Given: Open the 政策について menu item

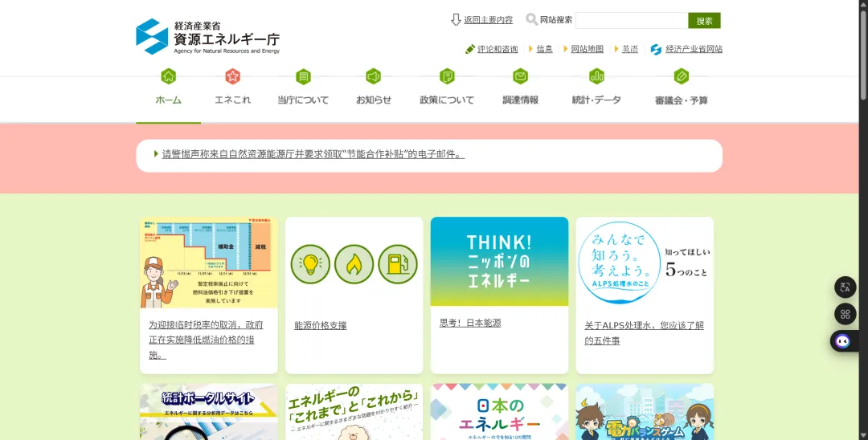Looking at the screenshot, I should [x=447, y=100].
